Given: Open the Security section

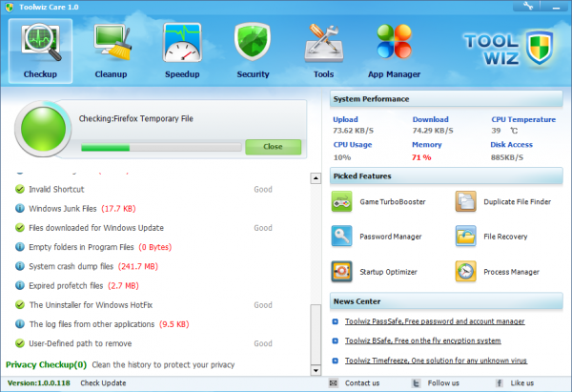Looking at the screenshot, I should click(x=253, y=52).
